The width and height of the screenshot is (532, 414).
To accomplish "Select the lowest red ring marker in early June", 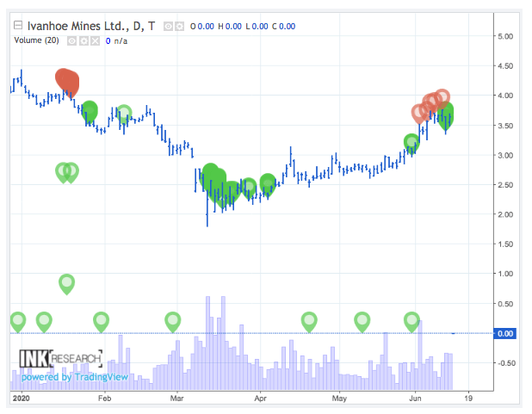I will point(418,114).
